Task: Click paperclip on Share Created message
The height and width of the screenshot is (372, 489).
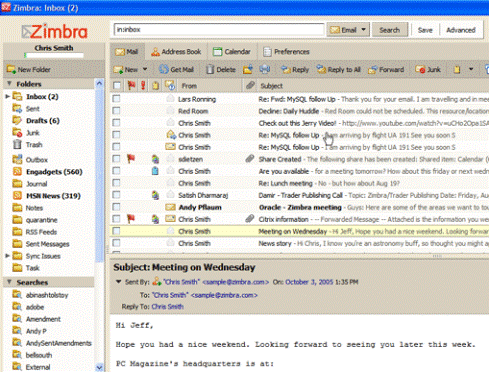Action: (250, 159)
